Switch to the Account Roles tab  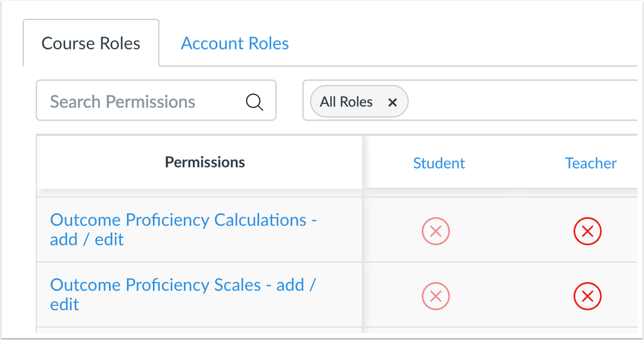235,43
